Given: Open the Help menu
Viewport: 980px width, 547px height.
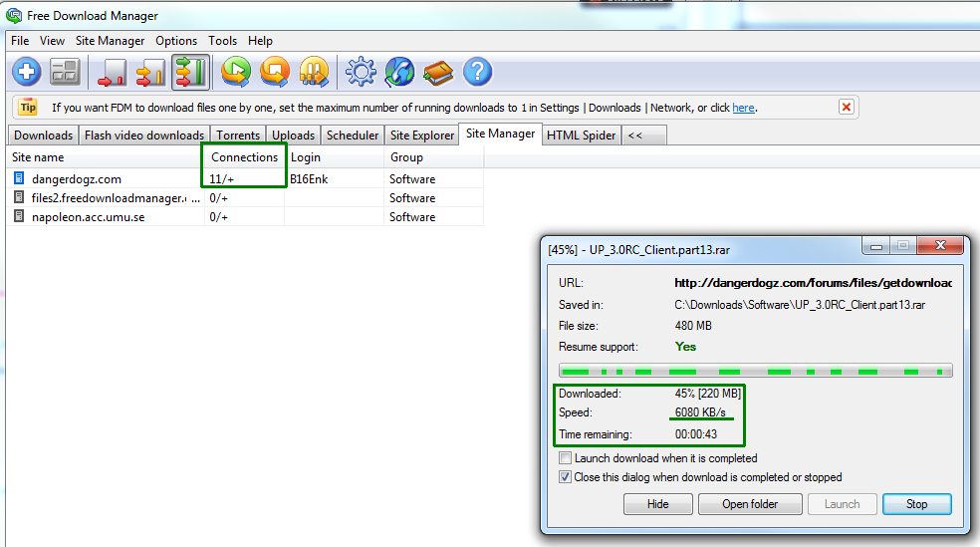Looking at the screenshot, I should pyautogui.click(x=260, y=41).
